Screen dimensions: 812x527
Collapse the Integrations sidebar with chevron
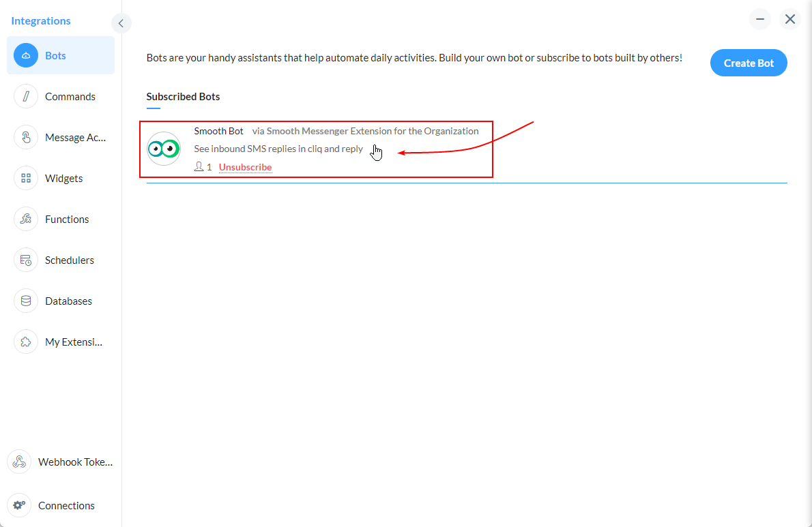pos(121,23)
